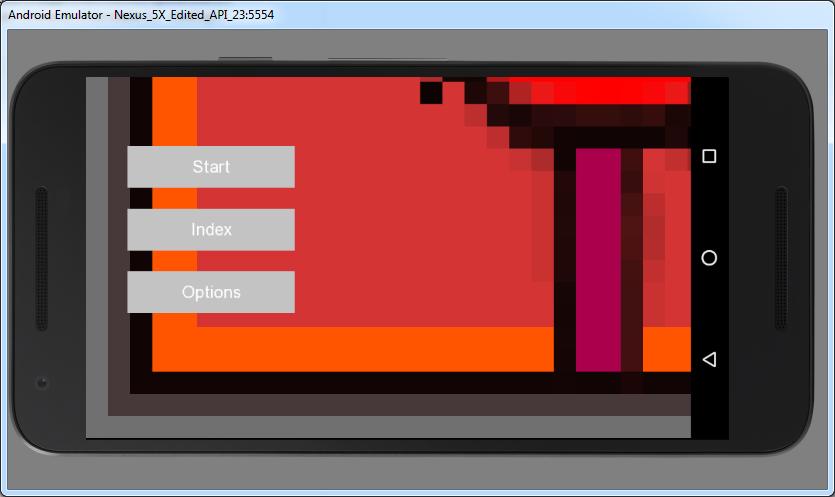835x497 pixels.
Task: Click the front camera lens on phone bezel
Action: 41,382
